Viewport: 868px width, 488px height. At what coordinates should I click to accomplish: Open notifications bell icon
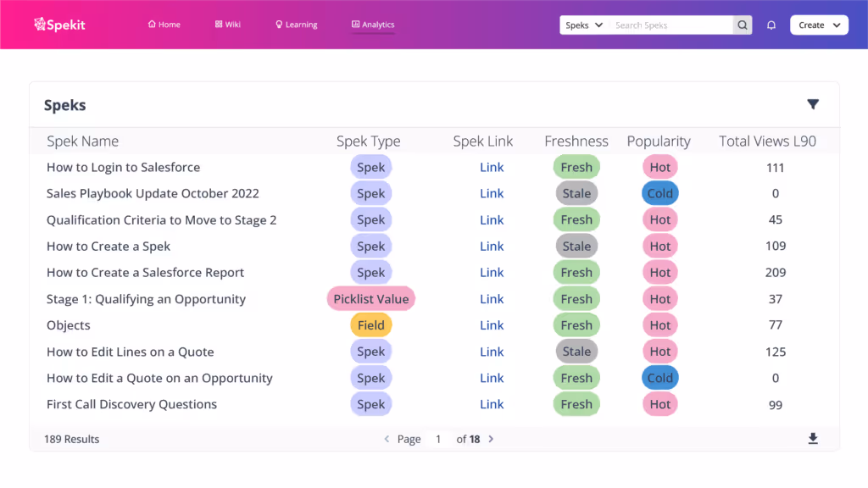point(771,25)
